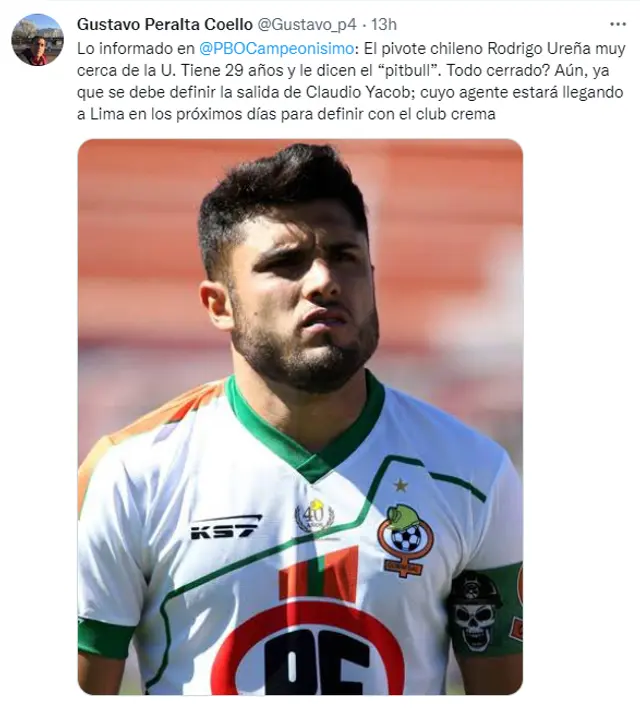Click the 40 años anniversary emblem
Screen dimensions: 640x708
coord(314,515)
